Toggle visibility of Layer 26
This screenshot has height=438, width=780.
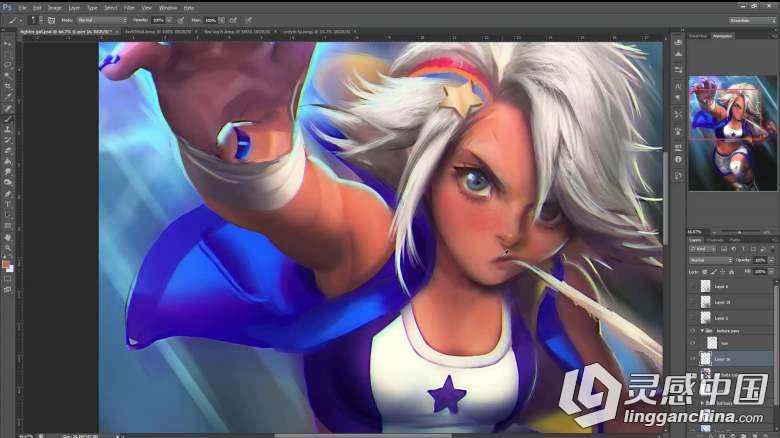[x=692, y=358]
